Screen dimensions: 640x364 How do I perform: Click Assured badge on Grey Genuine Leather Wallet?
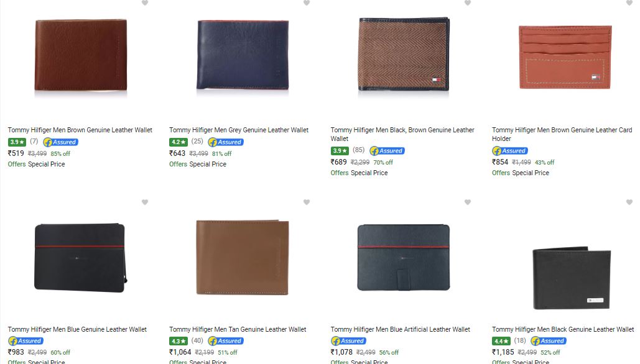coord(226,142)
